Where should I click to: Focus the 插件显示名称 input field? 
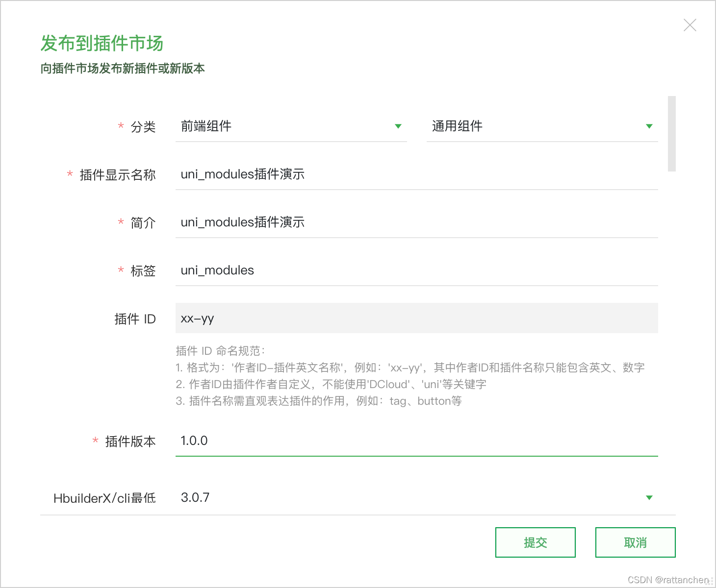(416, 174)
